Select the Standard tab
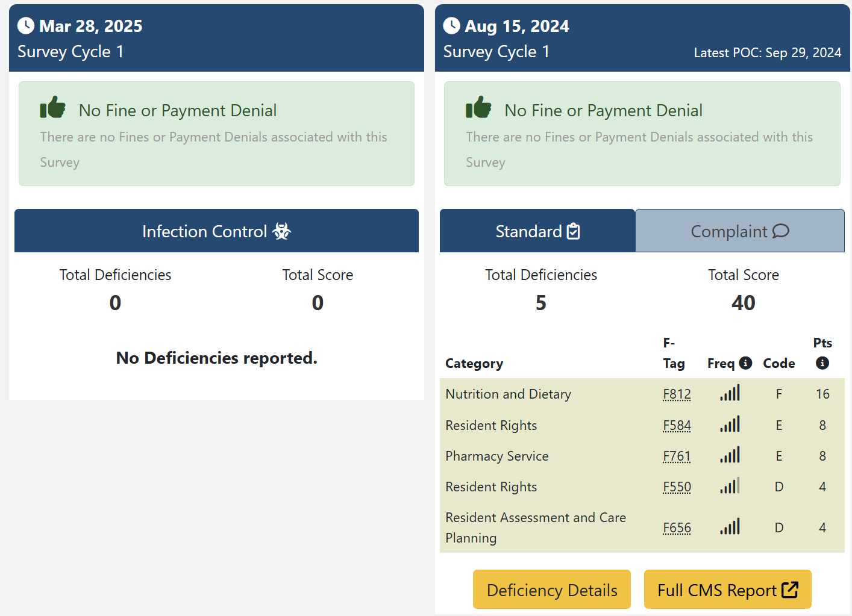 point(537,231)
